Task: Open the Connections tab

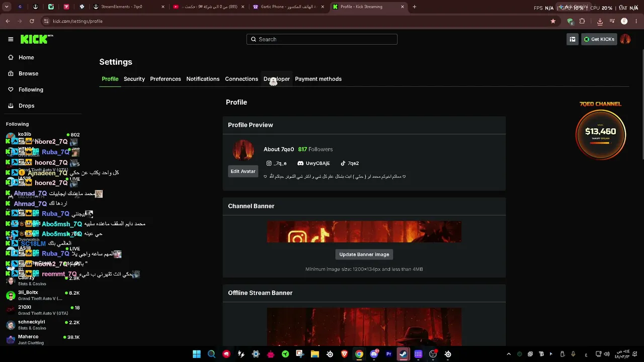Action: pos(242,79)
